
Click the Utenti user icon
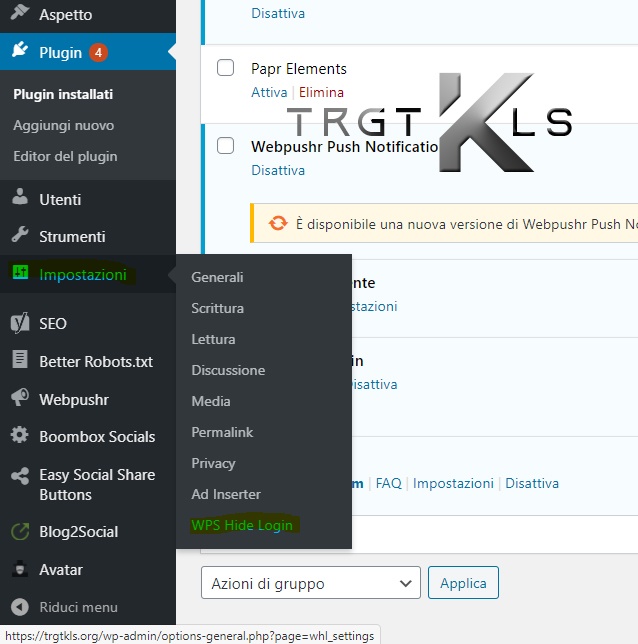(x=20, y=199)
